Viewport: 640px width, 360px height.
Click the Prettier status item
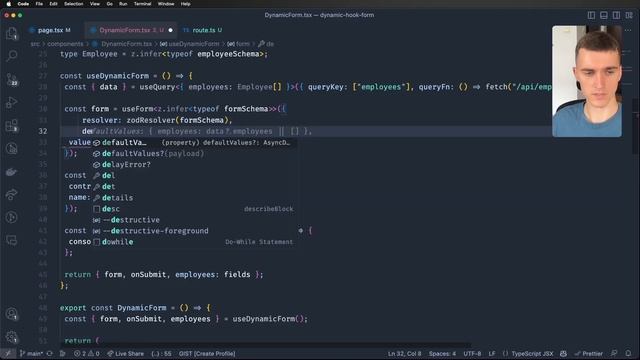click(589, 353)
